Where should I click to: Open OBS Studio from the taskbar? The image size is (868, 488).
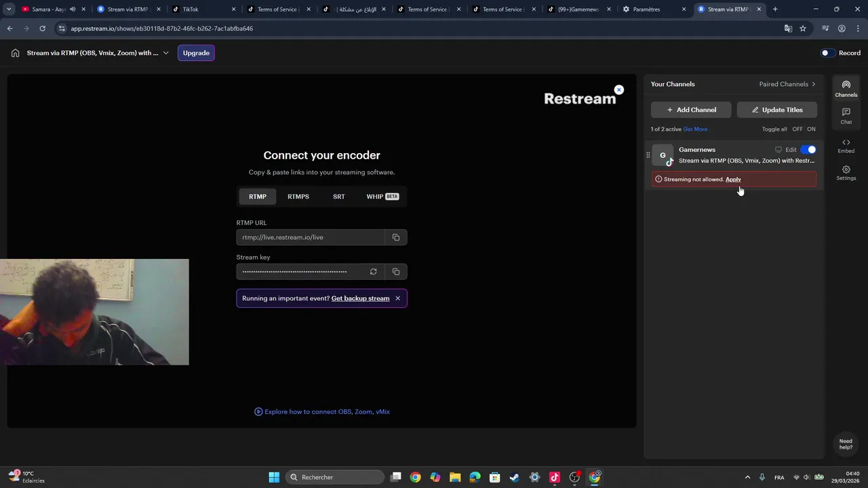coord(574,477)
